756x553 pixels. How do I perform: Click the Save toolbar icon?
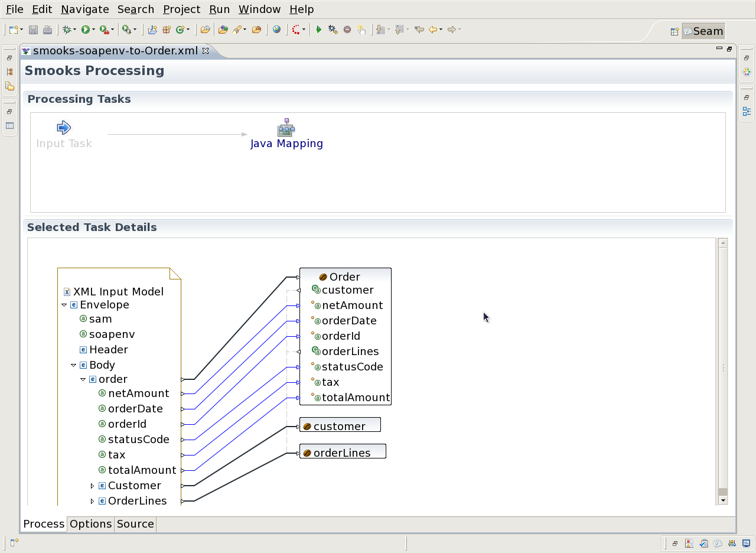click(x=33, y=30)
